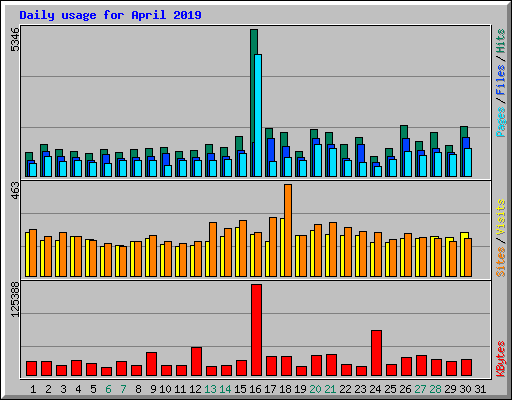Viewport: 512px width, 400px height.
Task: Click day 17 on the x-axis
Action: (270, 389)
